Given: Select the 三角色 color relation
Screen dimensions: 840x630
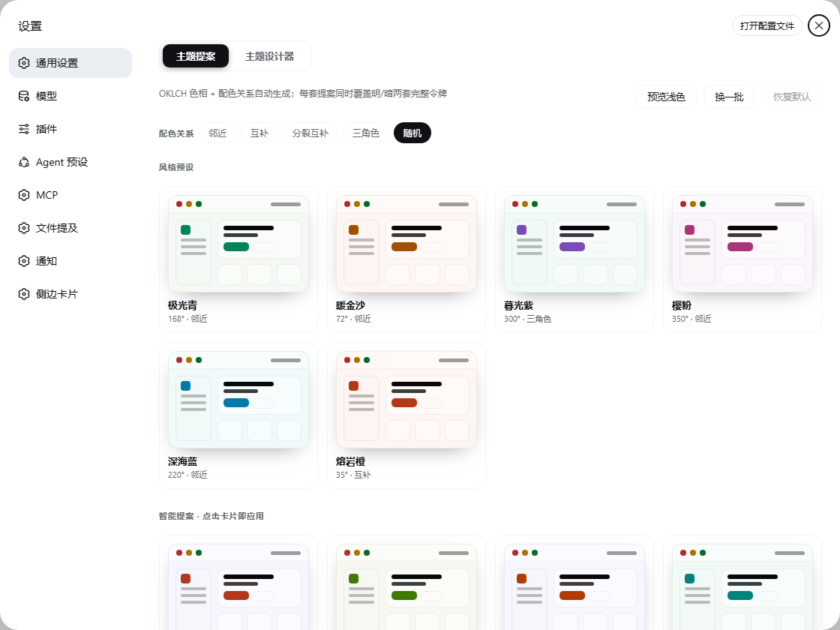Looking at the screenshot, I should click(366, 133).
